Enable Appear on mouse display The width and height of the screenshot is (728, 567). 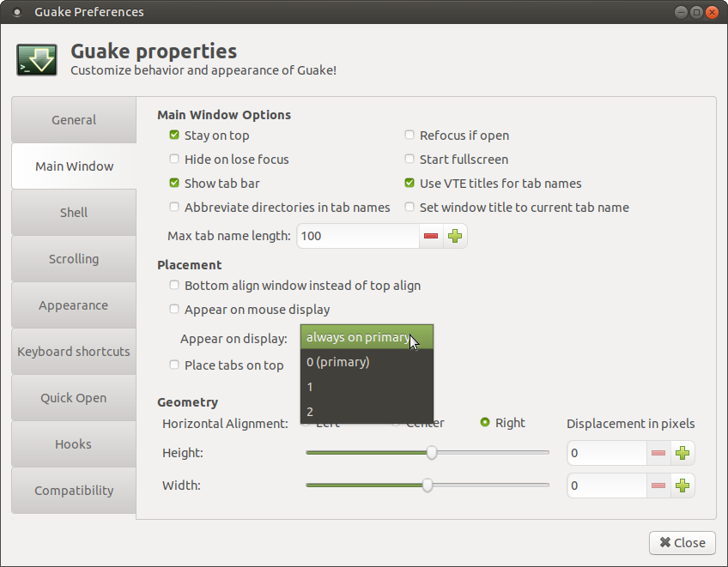point(174,309)
